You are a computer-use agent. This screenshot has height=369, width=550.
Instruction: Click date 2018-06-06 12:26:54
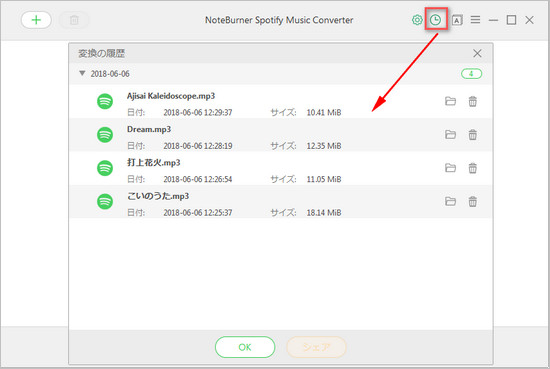pyautogui.click(x=198, y=179)
